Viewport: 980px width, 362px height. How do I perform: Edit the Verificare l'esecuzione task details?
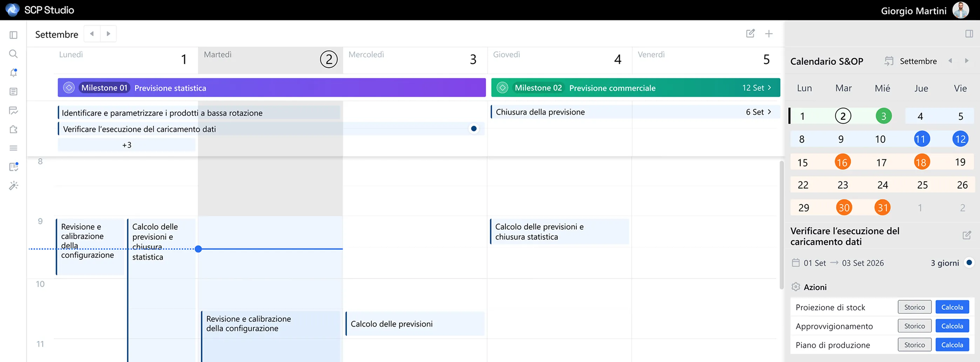click(966, 235)
